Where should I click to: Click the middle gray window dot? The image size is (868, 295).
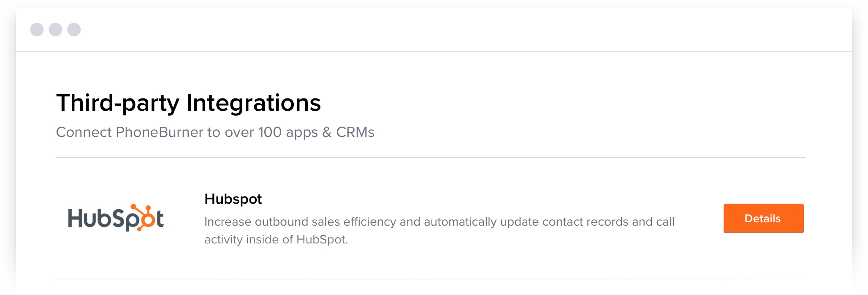(55, 30)
